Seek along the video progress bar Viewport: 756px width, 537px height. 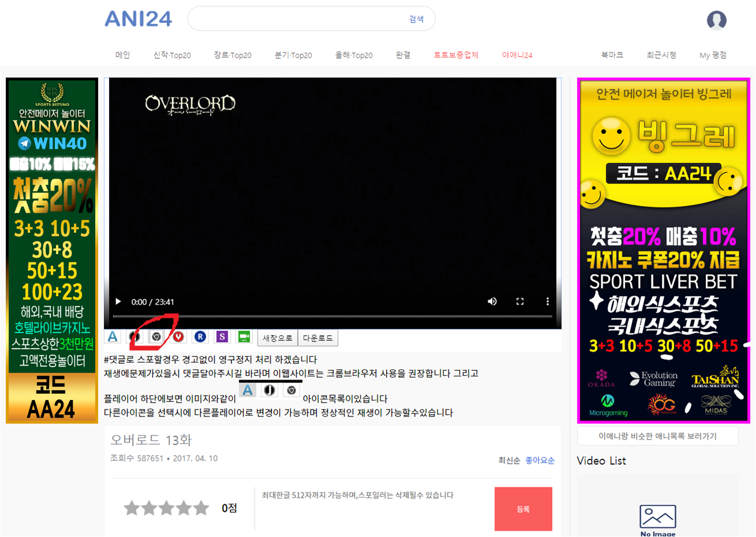pyautogui.click(x=332, y=316)
